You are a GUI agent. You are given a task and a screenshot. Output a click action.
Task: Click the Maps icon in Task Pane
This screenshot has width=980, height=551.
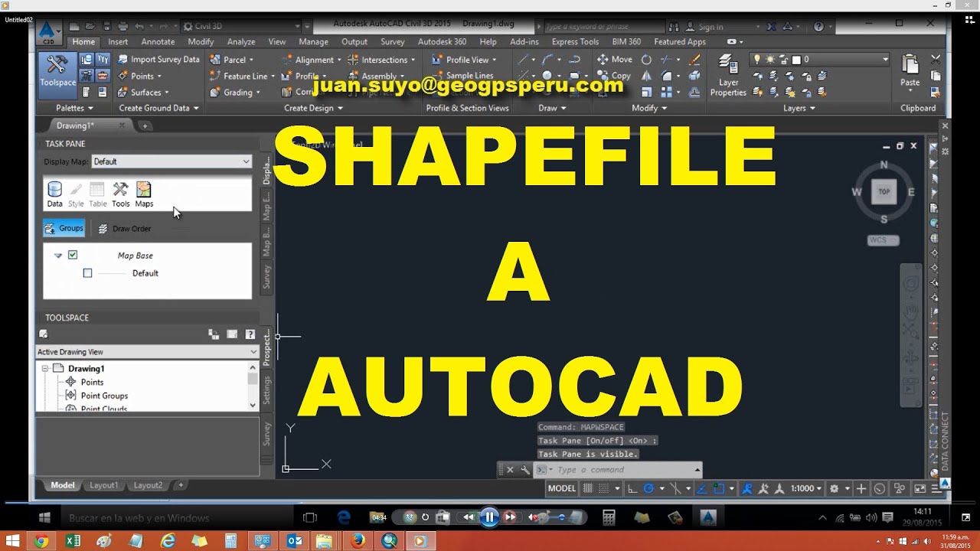[144, 194]
